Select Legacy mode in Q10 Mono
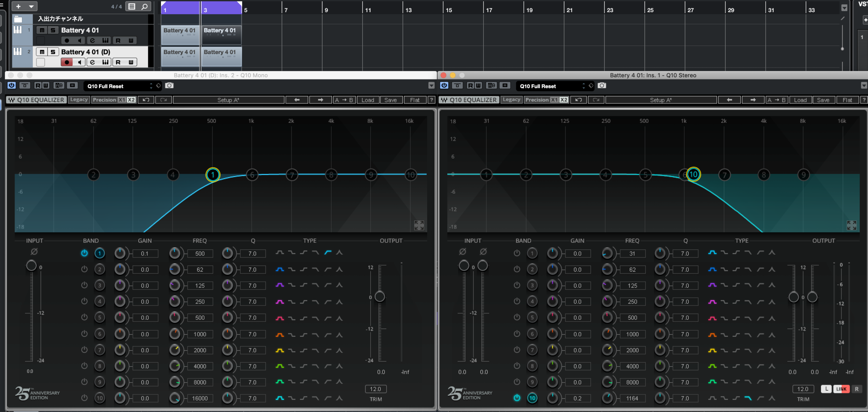 (x=79, y=100)
